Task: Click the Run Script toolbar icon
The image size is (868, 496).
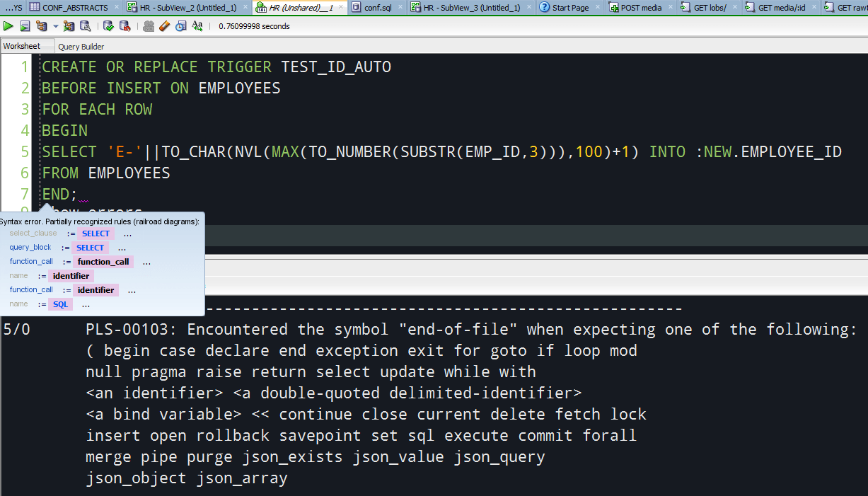Action: pos(24,25)
